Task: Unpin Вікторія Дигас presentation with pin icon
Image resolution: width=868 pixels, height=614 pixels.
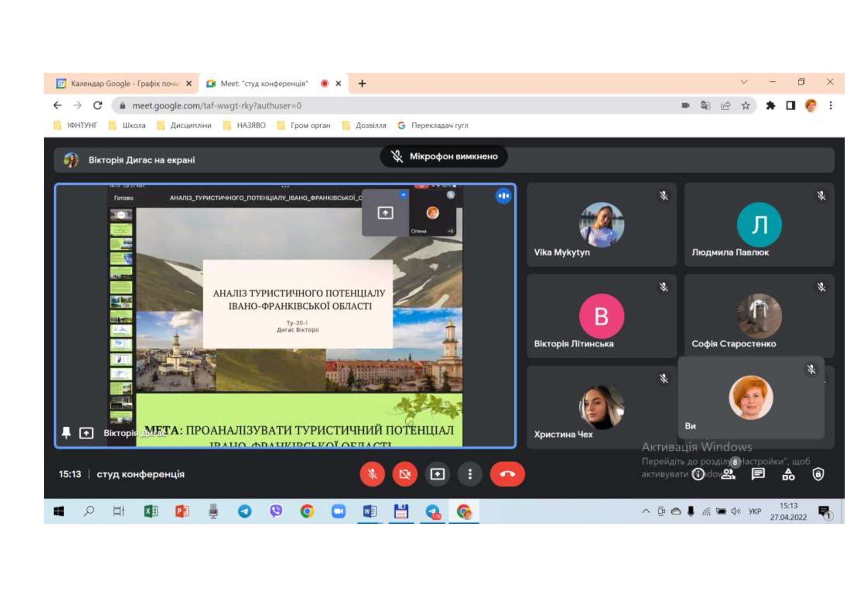Action: click(x=66, y=432)
